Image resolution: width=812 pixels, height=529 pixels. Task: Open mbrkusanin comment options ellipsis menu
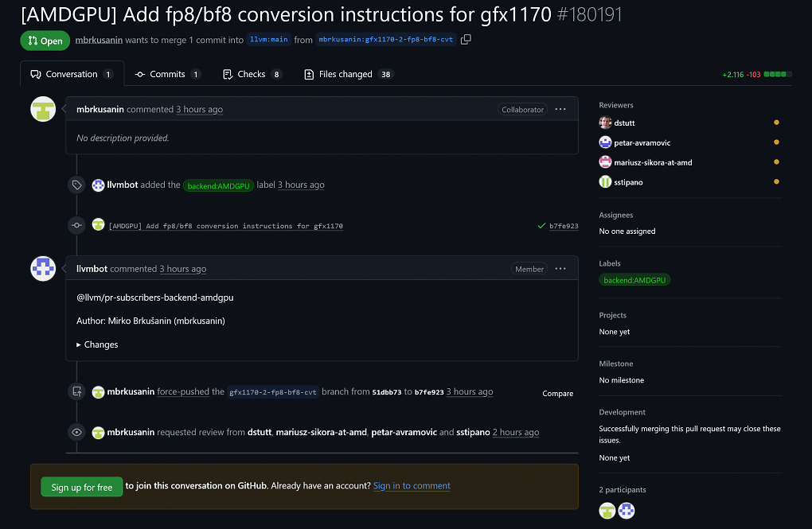(x=560, y=109)
